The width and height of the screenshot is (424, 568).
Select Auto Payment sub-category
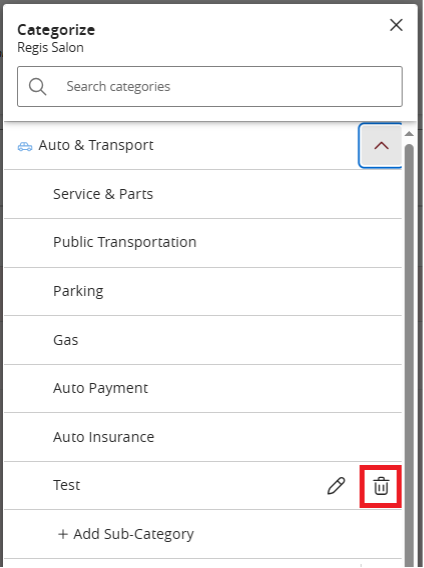203,388
